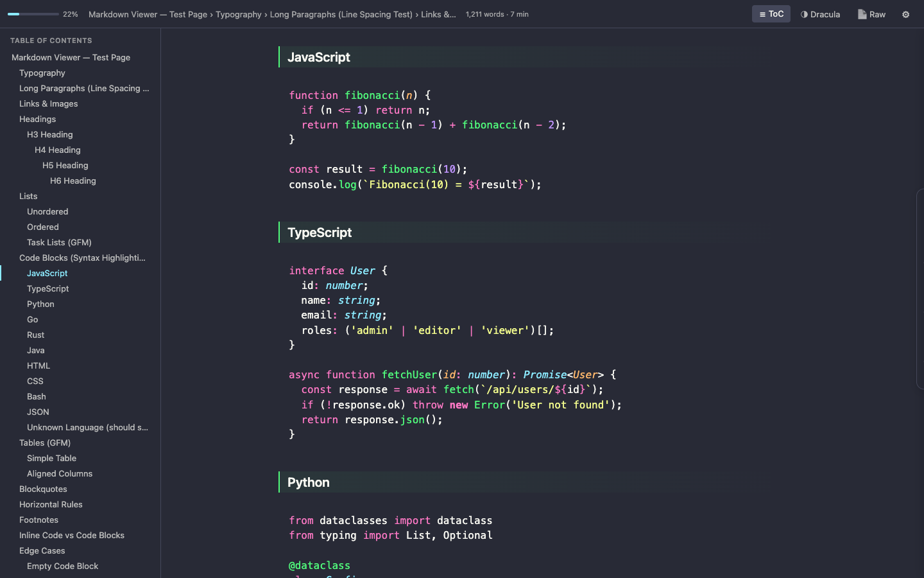The image size is (924, 578).
Task: Open "Inline Code vs Code Blocks" section
Action: tap(71, 535)
